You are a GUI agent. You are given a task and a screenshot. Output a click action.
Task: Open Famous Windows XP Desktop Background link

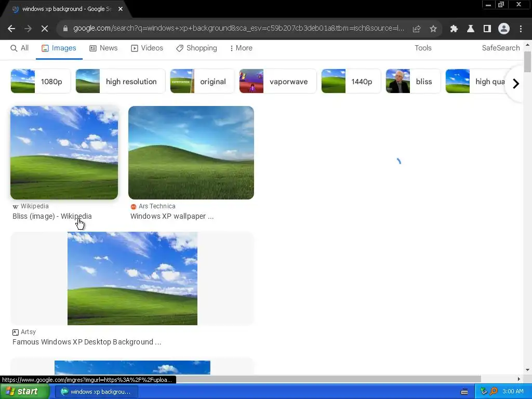point(87,342)
